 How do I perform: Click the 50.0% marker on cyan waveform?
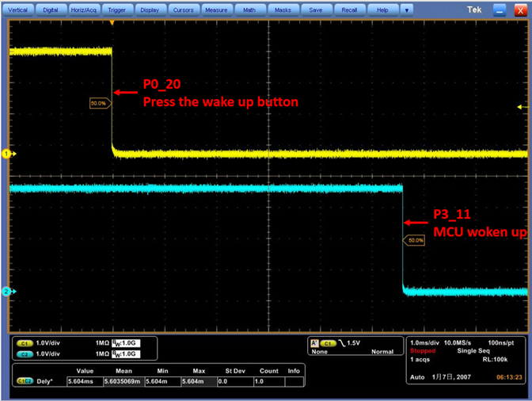414,240
